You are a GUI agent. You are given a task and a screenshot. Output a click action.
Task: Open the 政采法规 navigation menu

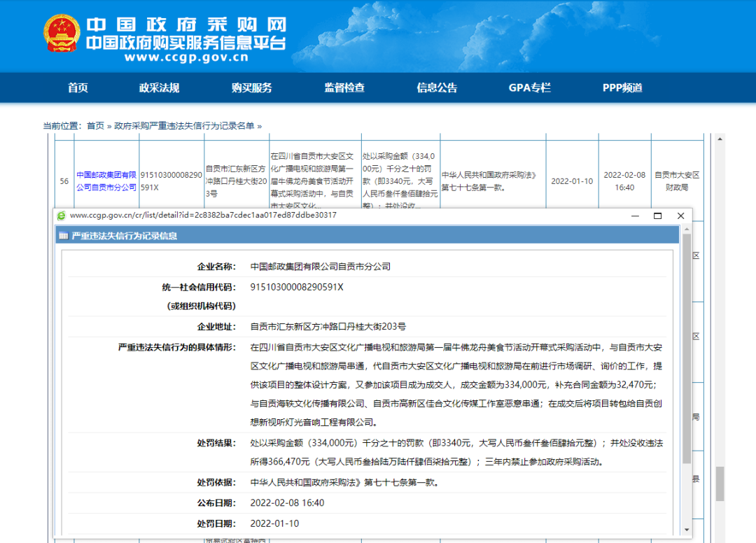click(159, 87)
